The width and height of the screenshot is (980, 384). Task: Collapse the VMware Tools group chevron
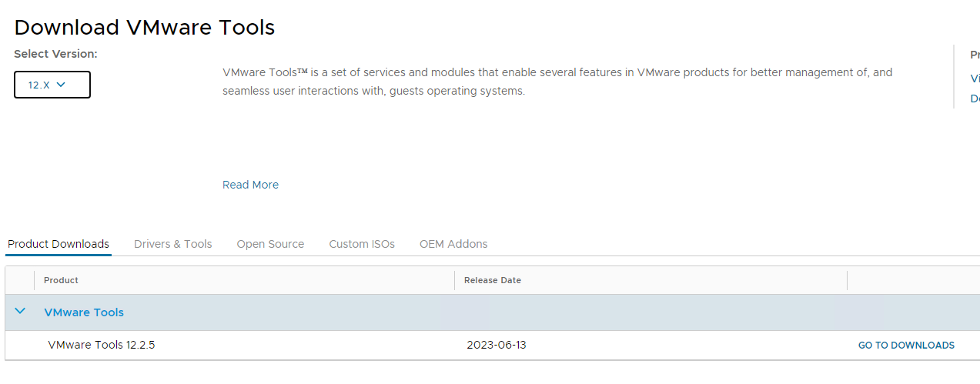coord(20,312)
